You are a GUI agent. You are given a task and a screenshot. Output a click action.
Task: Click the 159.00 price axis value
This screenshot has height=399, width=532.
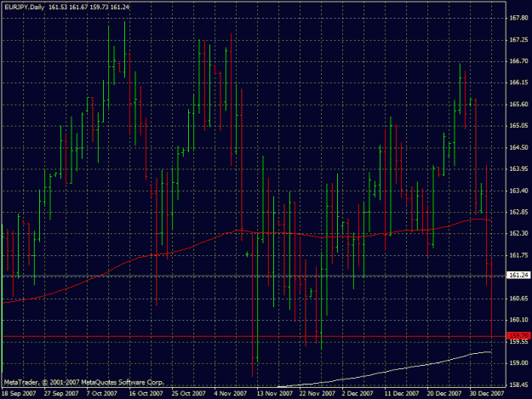tap(519, 362)
